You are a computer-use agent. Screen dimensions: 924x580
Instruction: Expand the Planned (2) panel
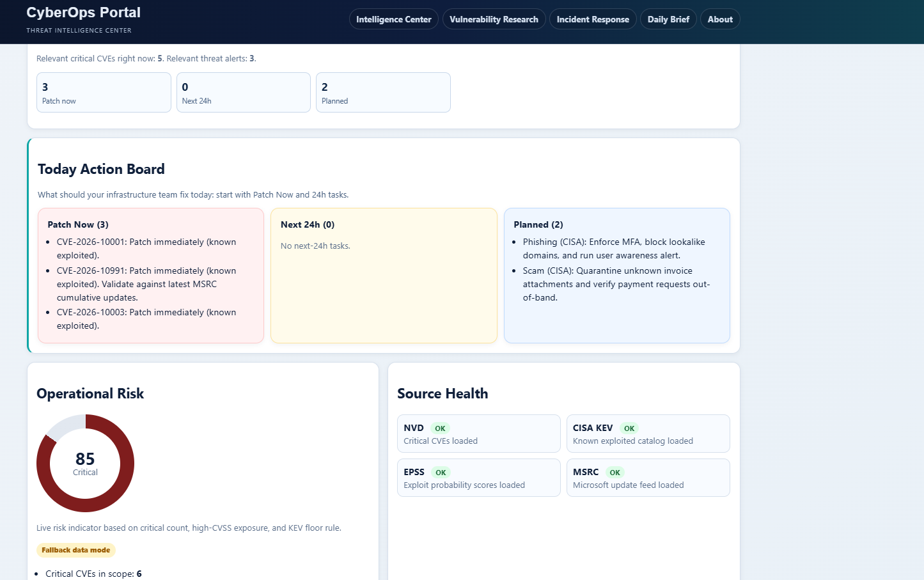(537, 224)
